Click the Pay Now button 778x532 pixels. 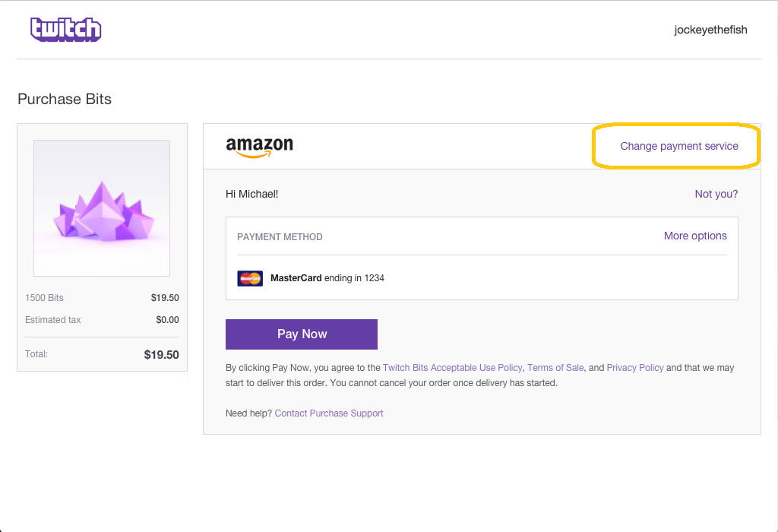(302, 334)
